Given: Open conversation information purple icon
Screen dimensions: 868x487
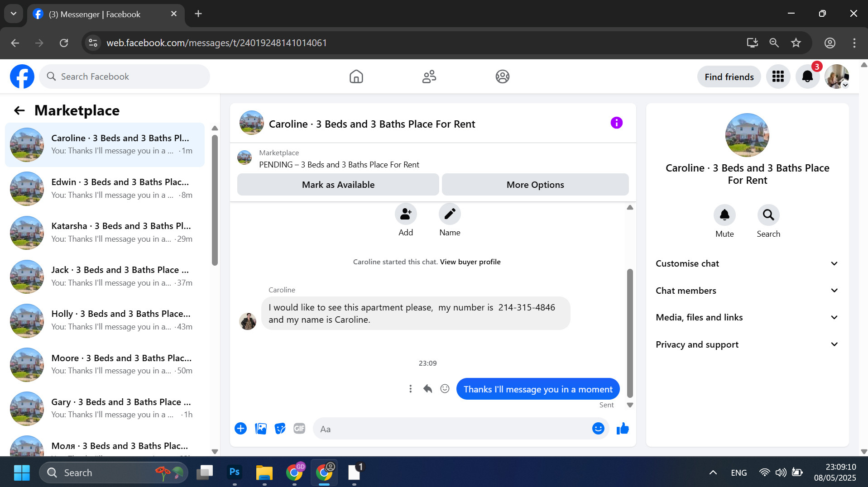Looking at the screenshot, I should click(616, 123).
